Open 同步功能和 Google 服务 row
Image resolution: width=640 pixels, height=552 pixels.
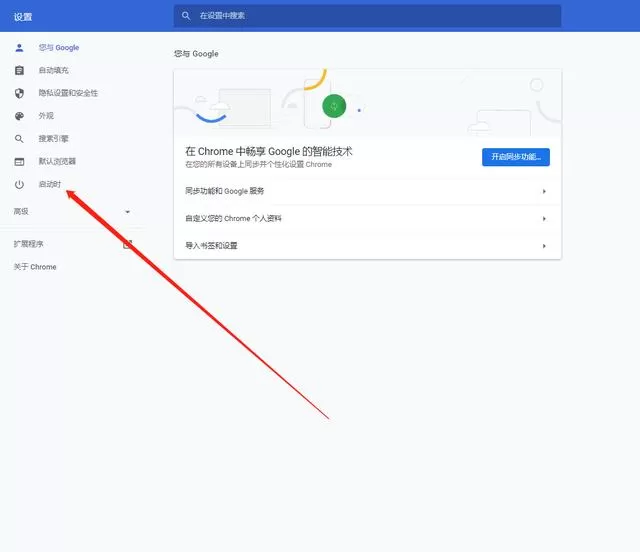pos(367,191)
